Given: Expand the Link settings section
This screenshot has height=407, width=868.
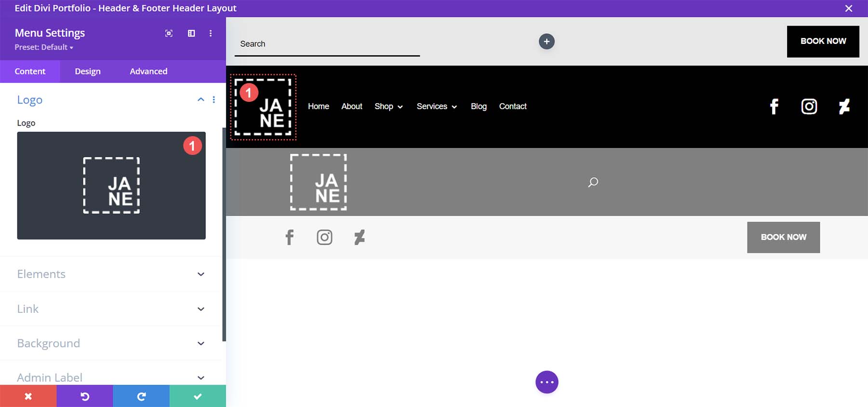Looking at the screenshot, I should (201, 309).
